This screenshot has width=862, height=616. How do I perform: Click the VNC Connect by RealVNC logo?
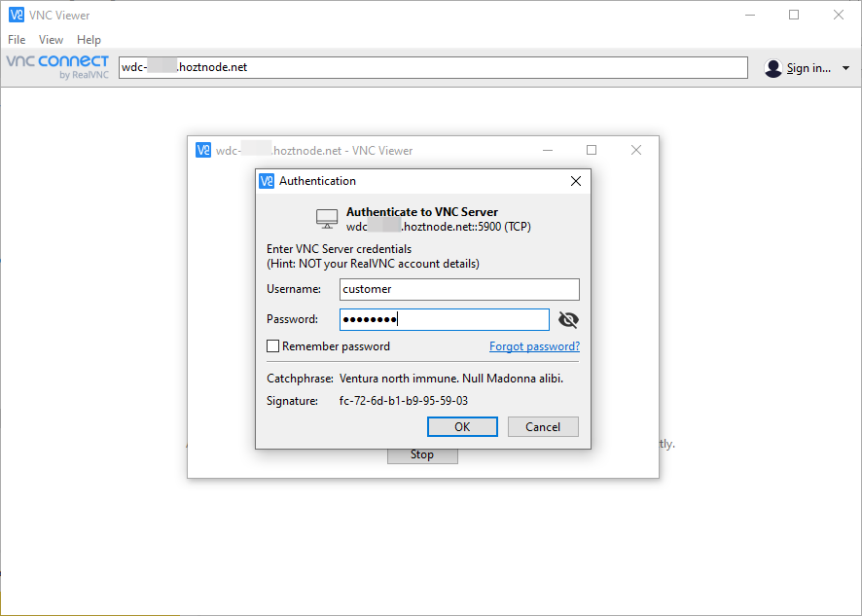pyautogui.click(x=57, y=67)
